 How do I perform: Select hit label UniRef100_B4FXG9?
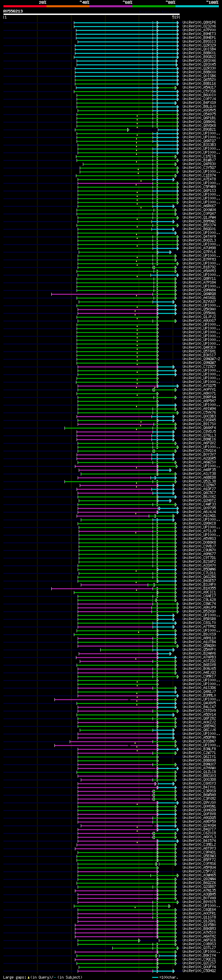(199, 103)
